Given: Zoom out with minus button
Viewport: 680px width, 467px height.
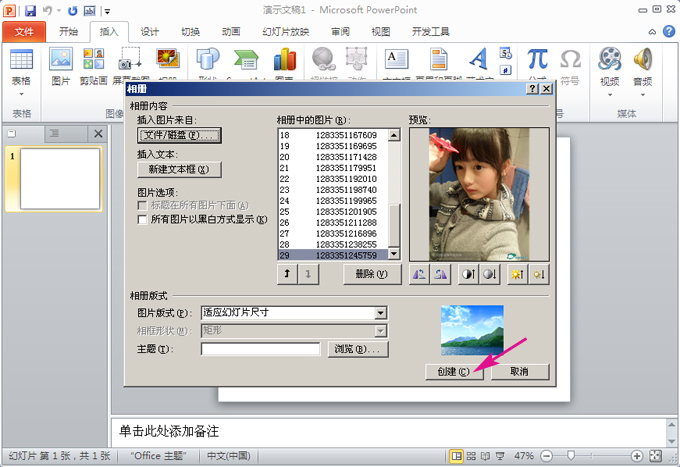Looking at the screenshot, I should (547, 456).
